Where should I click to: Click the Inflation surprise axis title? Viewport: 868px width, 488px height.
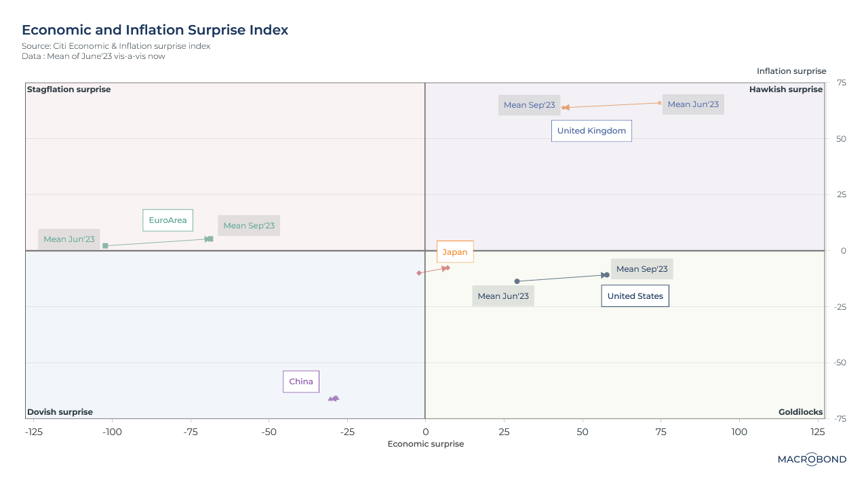tap(791, 71)
